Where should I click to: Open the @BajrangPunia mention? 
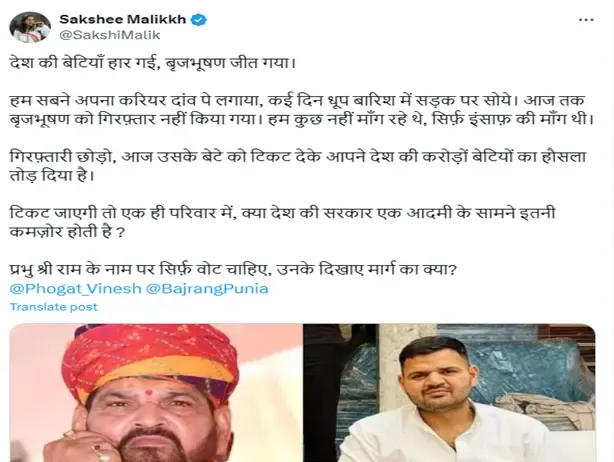(207, 289)
